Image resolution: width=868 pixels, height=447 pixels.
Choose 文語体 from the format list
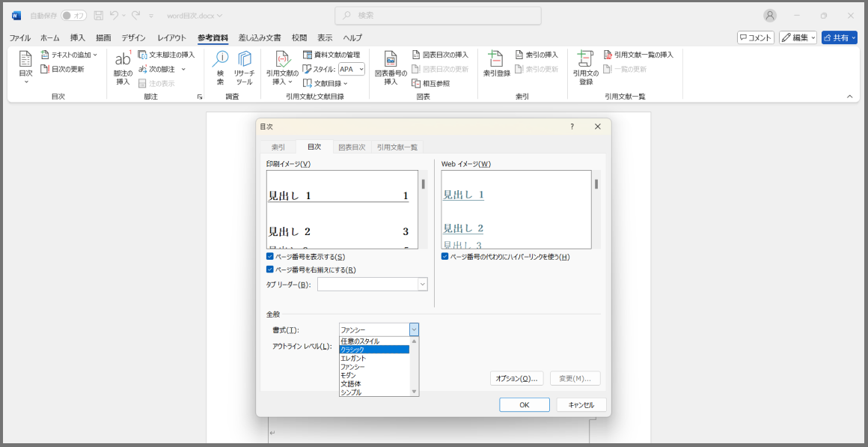(374, 383)
